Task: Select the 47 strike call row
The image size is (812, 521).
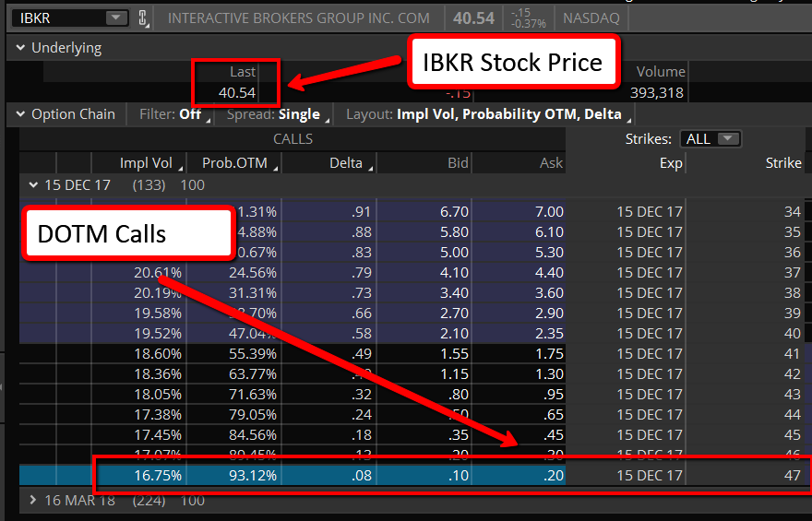Action: [414, 475]
